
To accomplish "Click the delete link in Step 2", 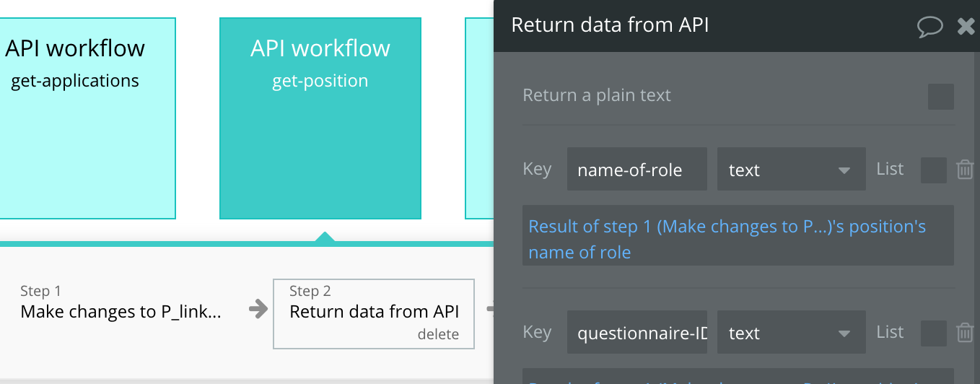I will [x=438, y=334].
